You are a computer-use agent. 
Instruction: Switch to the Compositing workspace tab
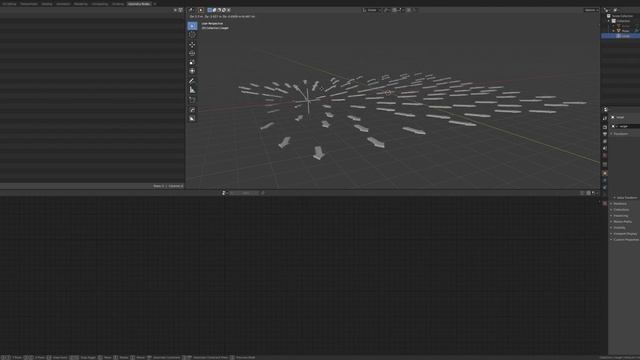100,4
